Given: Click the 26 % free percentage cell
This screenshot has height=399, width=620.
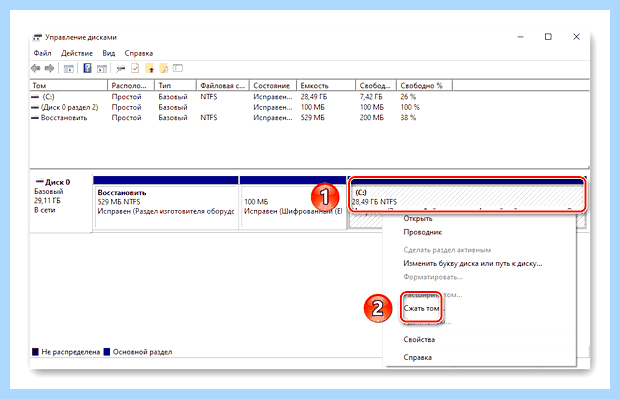Looking at the screenshot, I should coord(408,97).
